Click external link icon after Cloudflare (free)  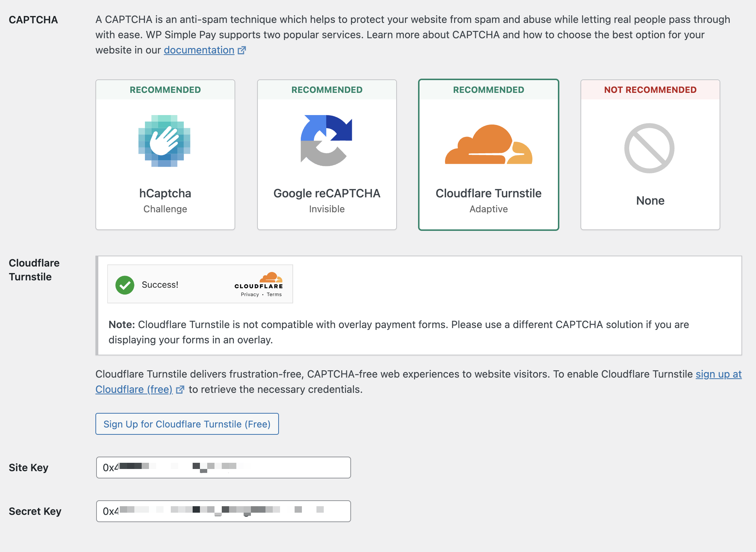(180, 390)
